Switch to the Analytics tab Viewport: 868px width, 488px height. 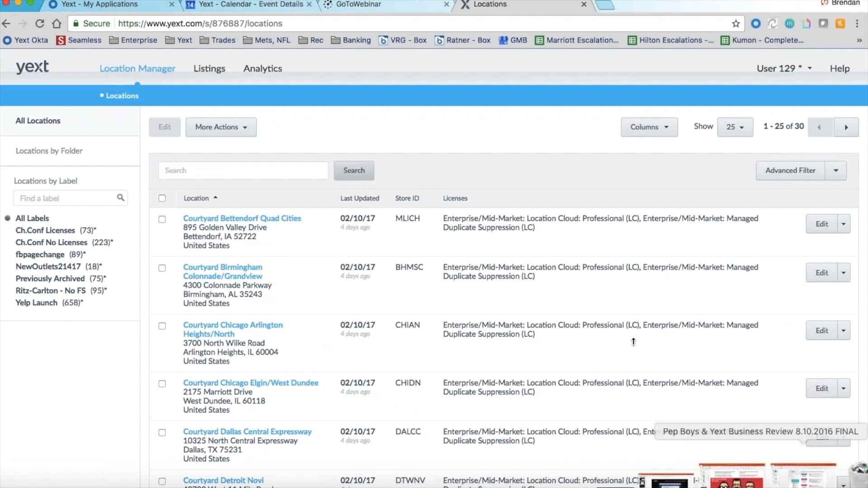click(263, 68)
